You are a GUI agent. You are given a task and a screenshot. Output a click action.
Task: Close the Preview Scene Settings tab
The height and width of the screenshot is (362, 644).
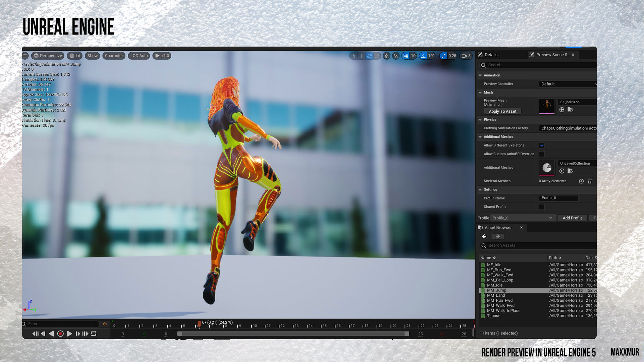573,55
